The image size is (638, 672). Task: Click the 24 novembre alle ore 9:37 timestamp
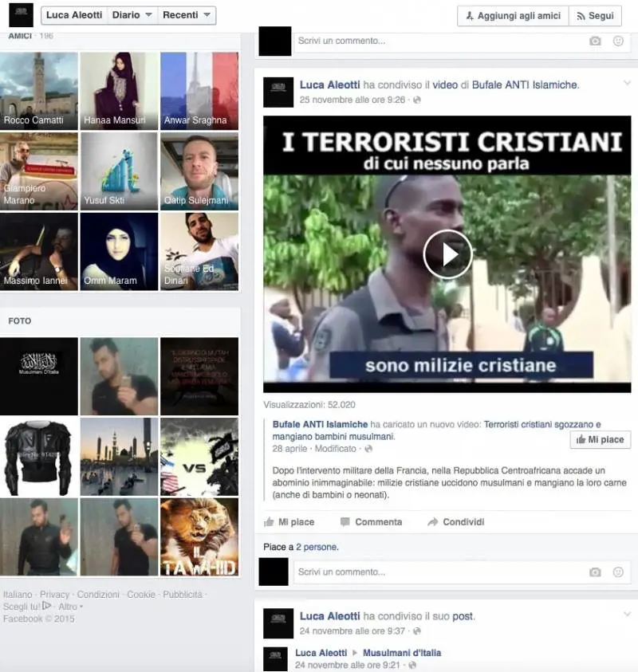(x=352, y=631)
